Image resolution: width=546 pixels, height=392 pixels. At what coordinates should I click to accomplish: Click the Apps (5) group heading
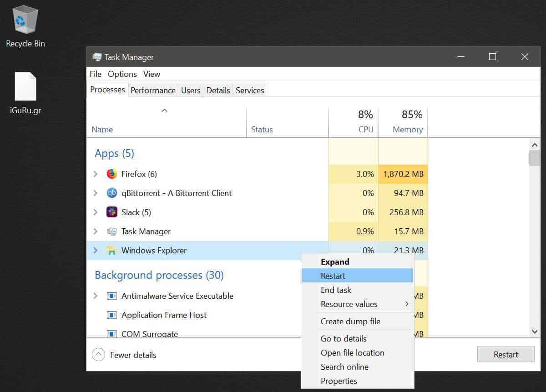pyautogui.click(x=114, y=153)
